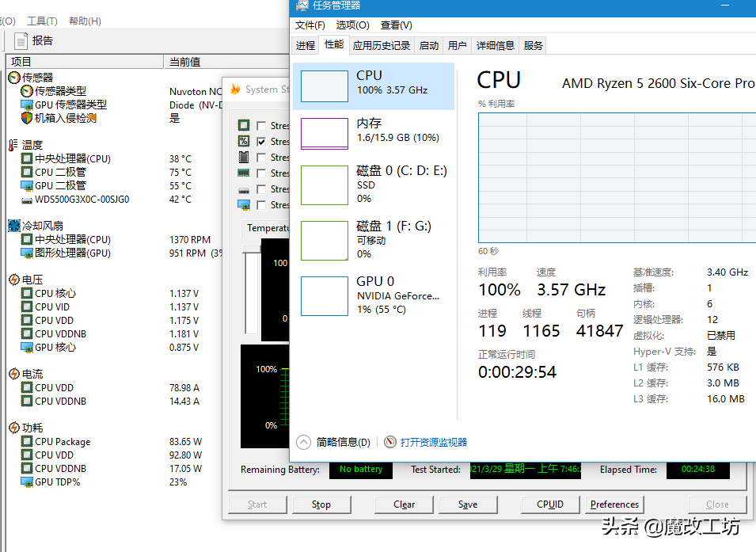The height and width of the screenshot is (552, 756).
Task: Click the GPU 二极管 monitor icon
Action: click(x=27, y=186)
